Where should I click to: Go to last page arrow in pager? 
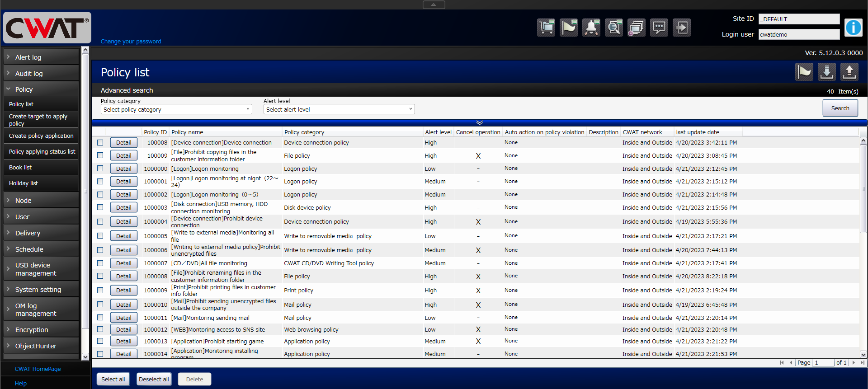862,362
